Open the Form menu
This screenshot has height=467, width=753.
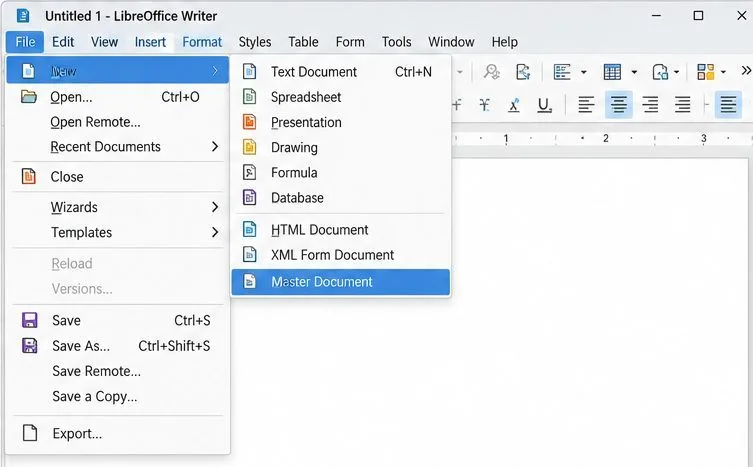350,42
